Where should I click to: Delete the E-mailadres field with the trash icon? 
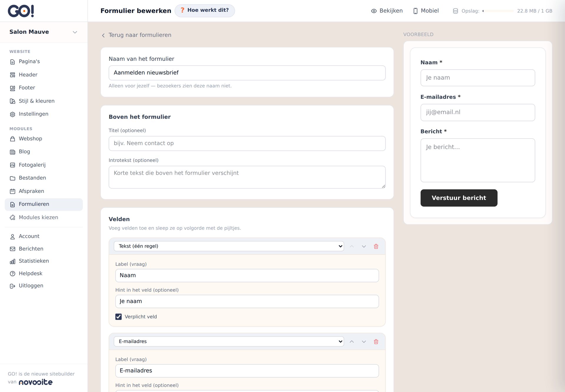[376, 342]
